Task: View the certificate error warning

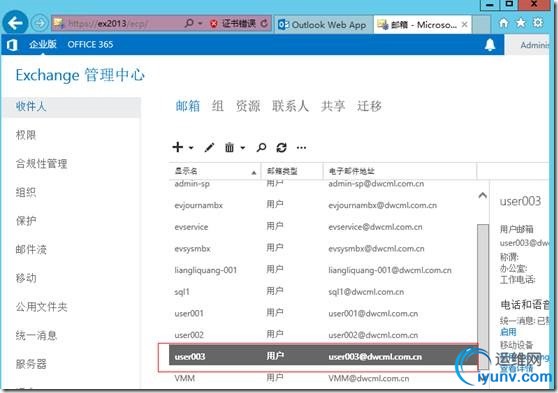Action: point(233,24)
